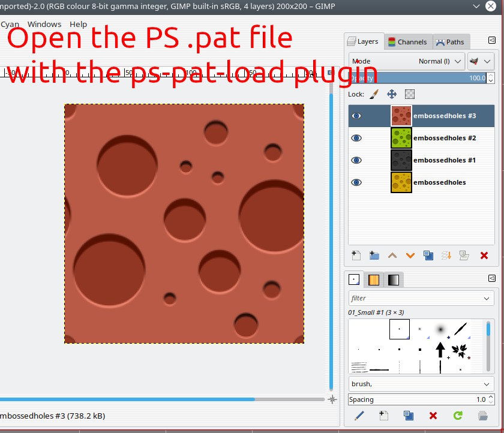This screenshot has width=504, height=433.
Task: Switch to the Layers tab
Action: click(364, 42)
